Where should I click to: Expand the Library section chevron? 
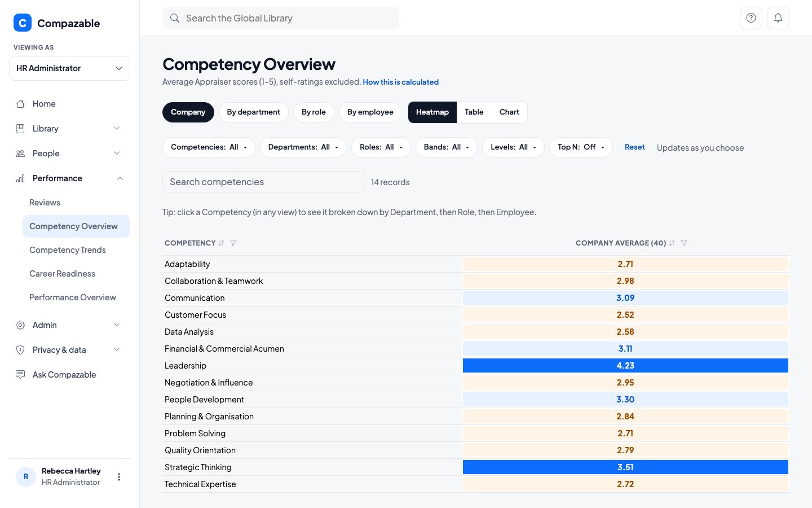tap(117, 129)
